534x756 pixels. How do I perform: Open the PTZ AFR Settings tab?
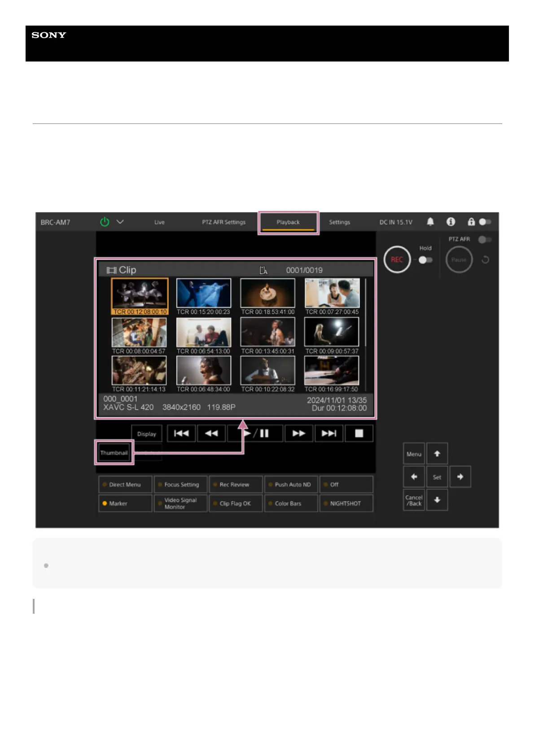pyautogui.click(x=223, y=222)
